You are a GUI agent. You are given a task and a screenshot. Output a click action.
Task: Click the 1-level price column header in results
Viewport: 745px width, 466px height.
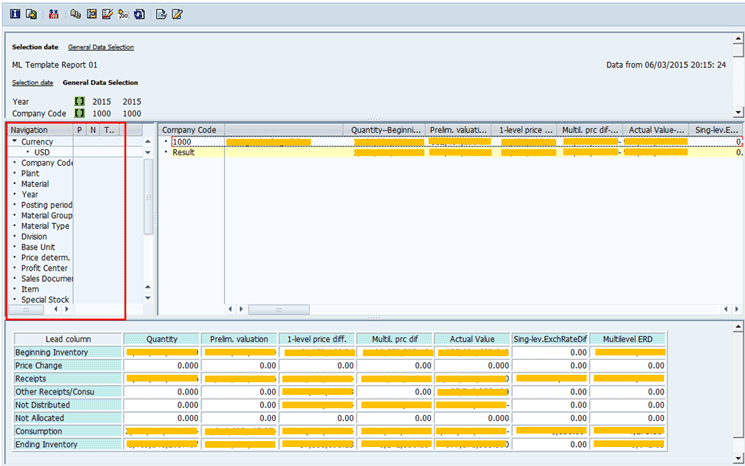[525, 130]
